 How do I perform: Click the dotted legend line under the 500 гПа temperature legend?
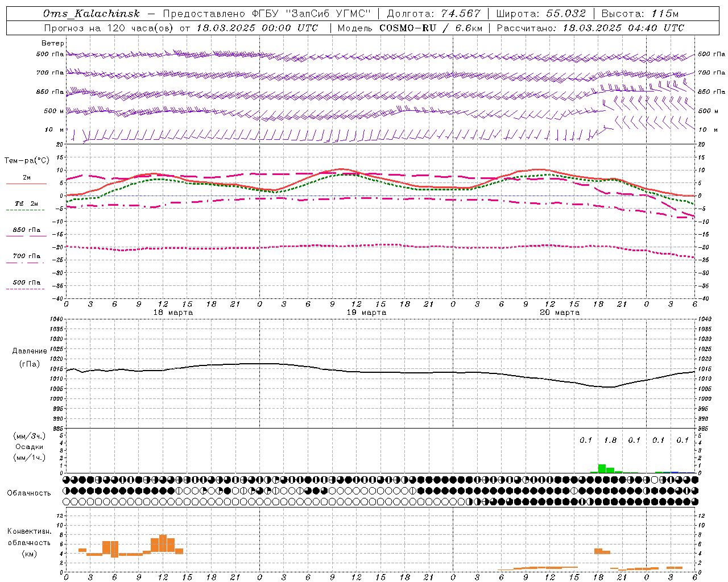[x=26, y=289]
